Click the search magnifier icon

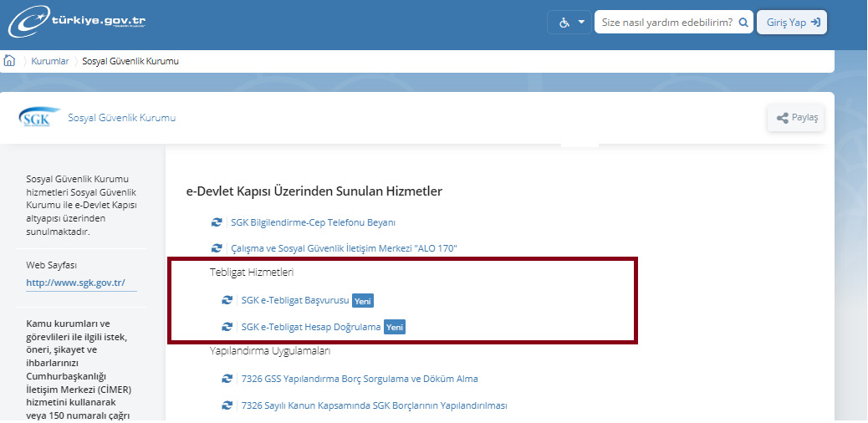click(x=743, y=23)
